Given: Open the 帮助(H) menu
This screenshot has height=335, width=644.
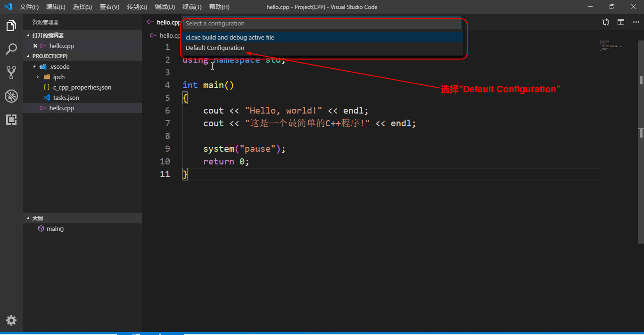Looking at the screenshot, I should (219, 7).
